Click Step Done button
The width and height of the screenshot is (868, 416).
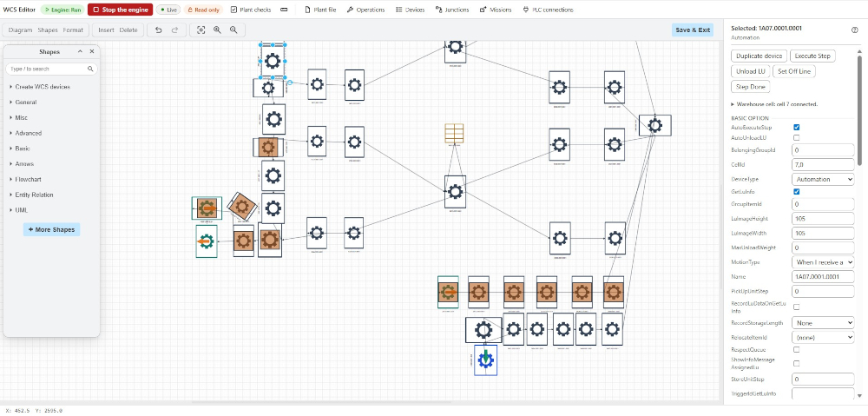750,87
